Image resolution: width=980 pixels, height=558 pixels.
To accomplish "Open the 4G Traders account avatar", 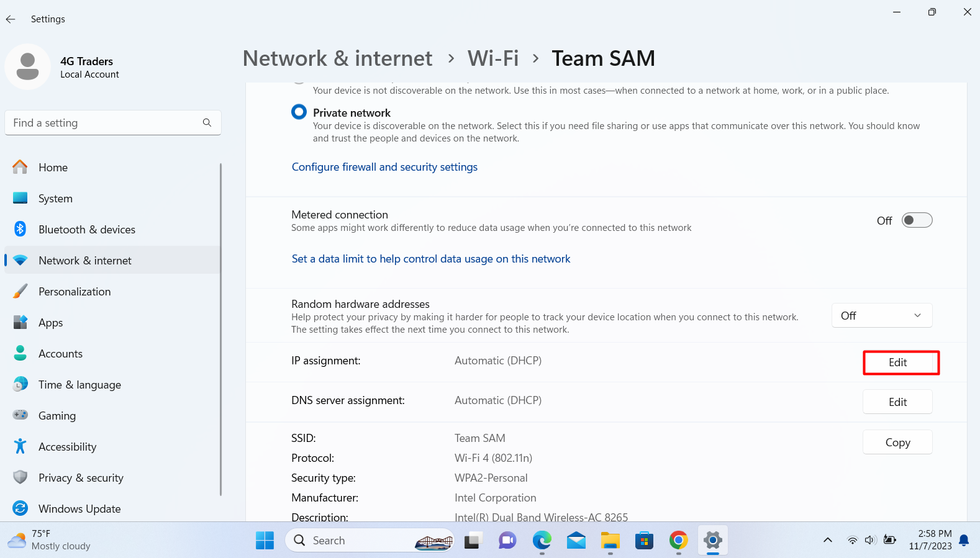I will [27, 66].
